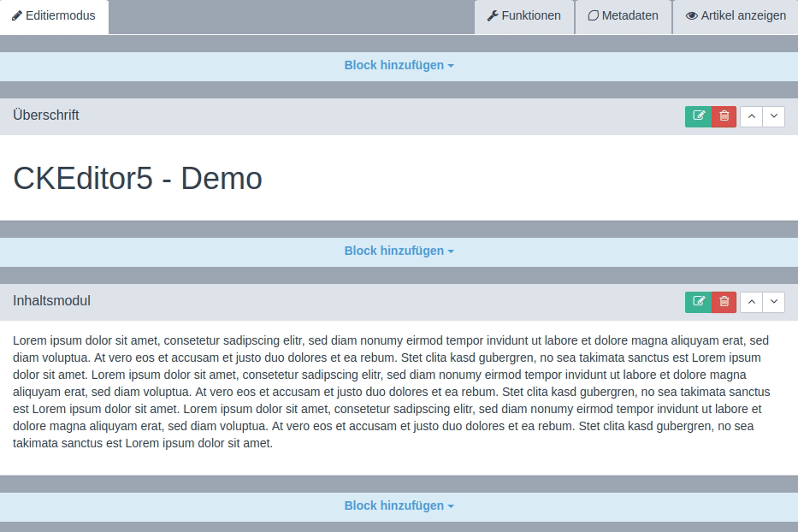Switch to the Editiermodus tab
The width and height of the screenshot is (798, 532).
tap(54, 16)
